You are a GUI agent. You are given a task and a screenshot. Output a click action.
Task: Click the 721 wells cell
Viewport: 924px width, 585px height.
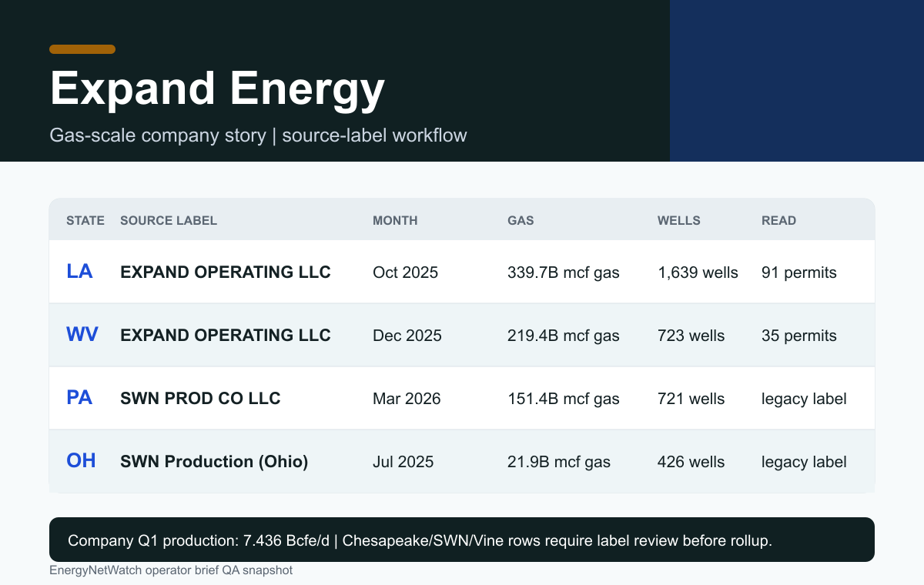691,399
